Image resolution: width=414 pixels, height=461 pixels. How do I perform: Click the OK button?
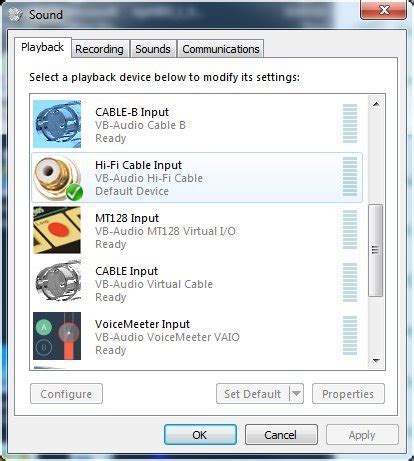(x=200, y=435)
